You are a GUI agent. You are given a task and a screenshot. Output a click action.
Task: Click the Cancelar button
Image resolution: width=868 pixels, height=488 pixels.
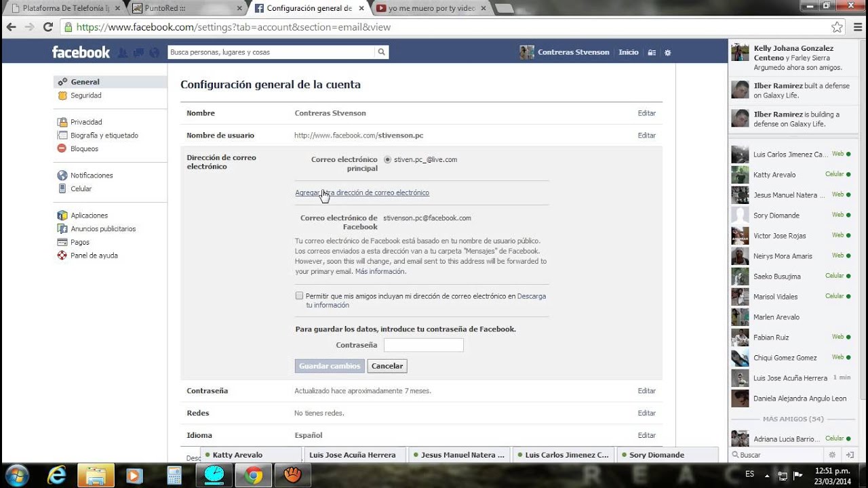pos(387,366)
